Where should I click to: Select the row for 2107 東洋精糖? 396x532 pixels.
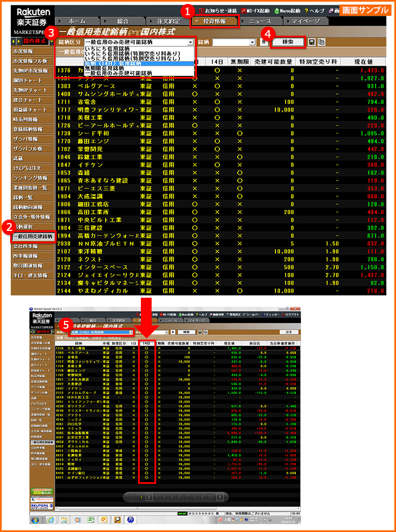pyautogui.click(x=221, y=252)
